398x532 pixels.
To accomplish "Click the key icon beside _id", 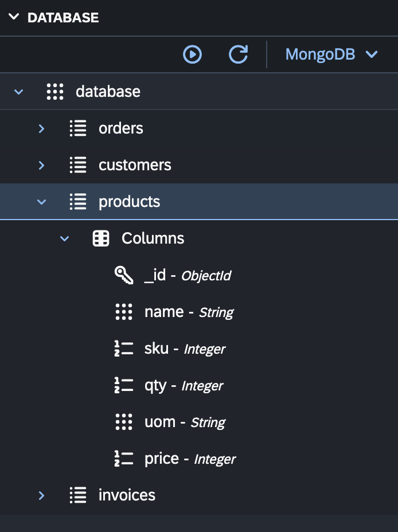I will [124, 275].
